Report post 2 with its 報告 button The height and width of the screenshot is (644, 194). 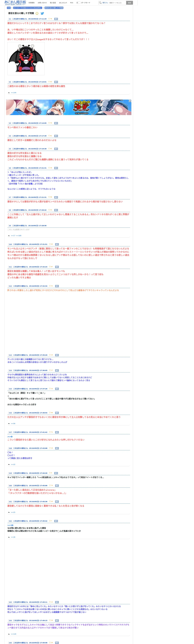click(x=56, y=82)
